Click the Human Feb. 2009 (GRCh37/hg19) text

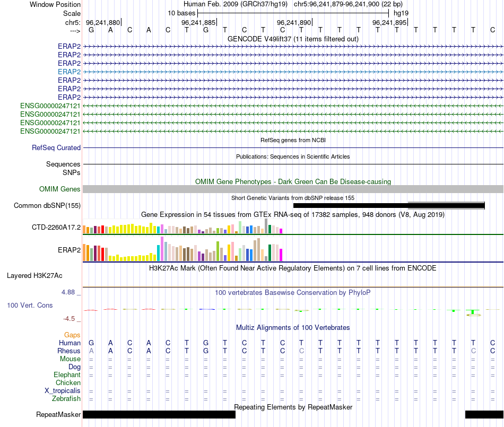point(235,4)
